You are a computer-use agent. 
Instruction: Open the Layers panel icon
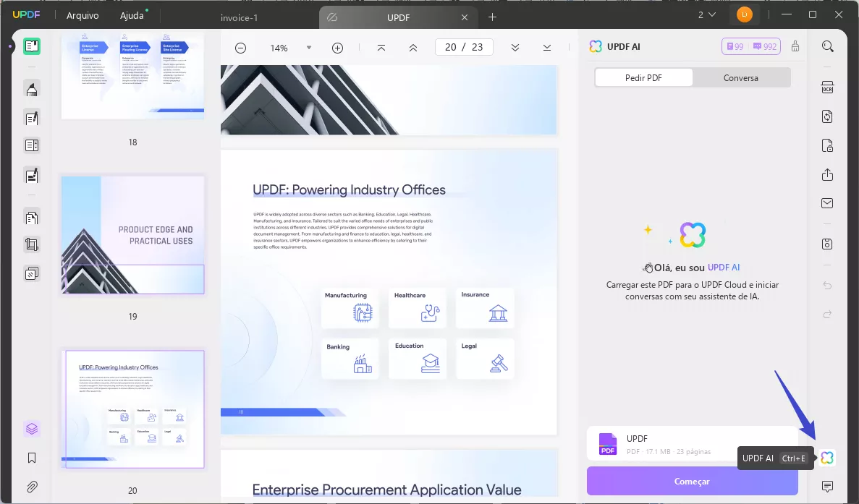click(x=32, y=429)
